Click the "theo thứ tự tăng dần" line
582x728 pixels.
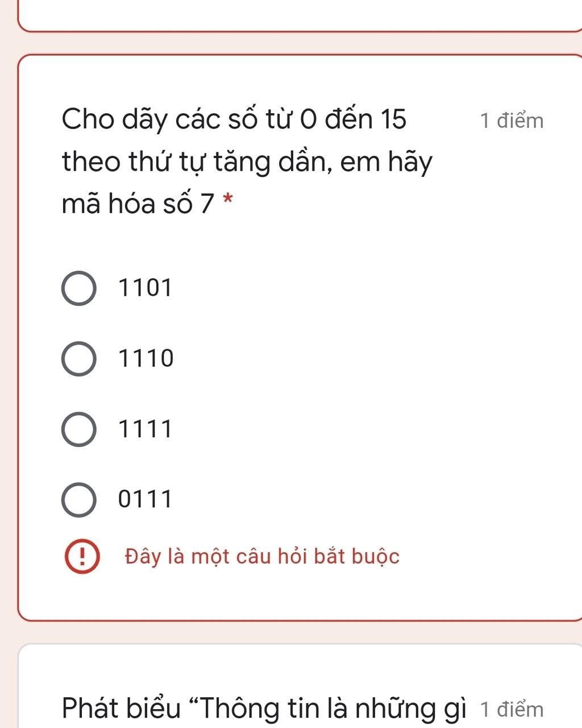(247, 162)
